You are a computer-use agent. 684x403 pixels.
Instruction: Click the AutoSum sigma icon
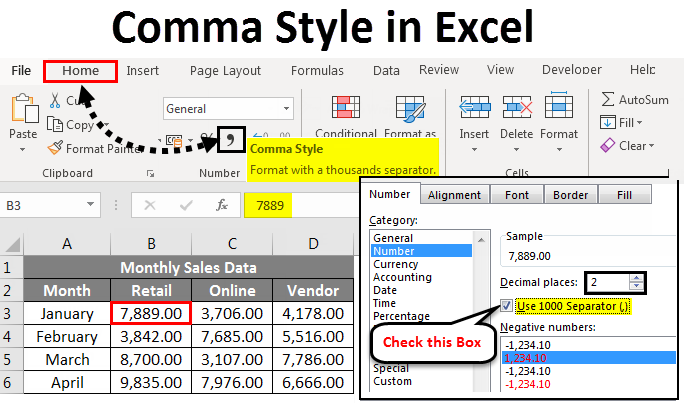click(x=608, y=99)
